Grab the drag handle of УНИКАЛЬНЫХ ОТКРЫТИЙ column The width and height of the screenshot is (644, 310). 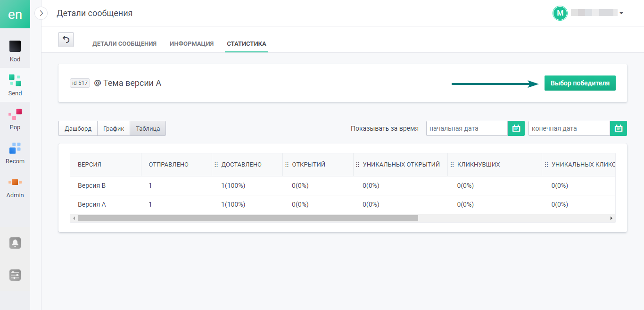(357, 165)
